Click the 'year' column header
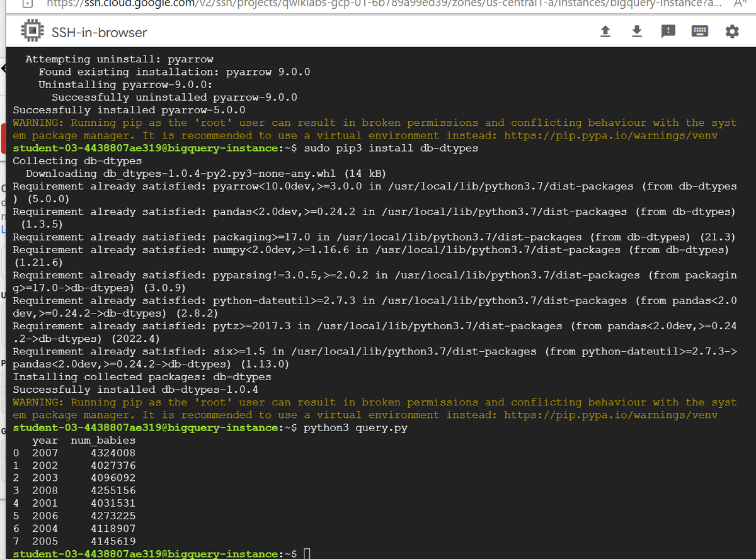The image size is (756, 559). pos(45,441)
